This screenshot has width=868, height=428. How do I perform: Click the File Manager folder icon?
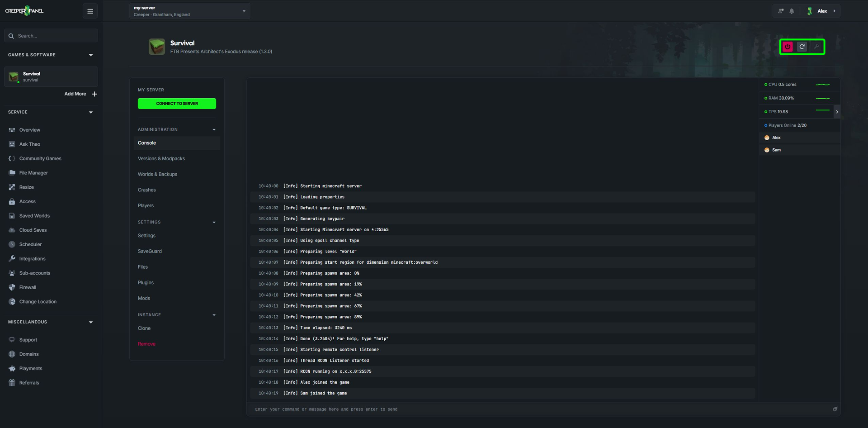pyautogui.click(x=12, y=173)
